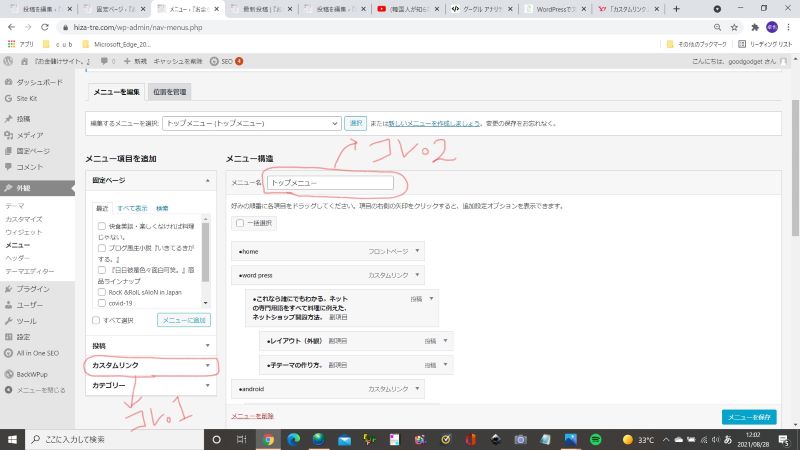Click the SEO item in admin bar
This screenshot has width=800, height=450.
click(227, 61)
